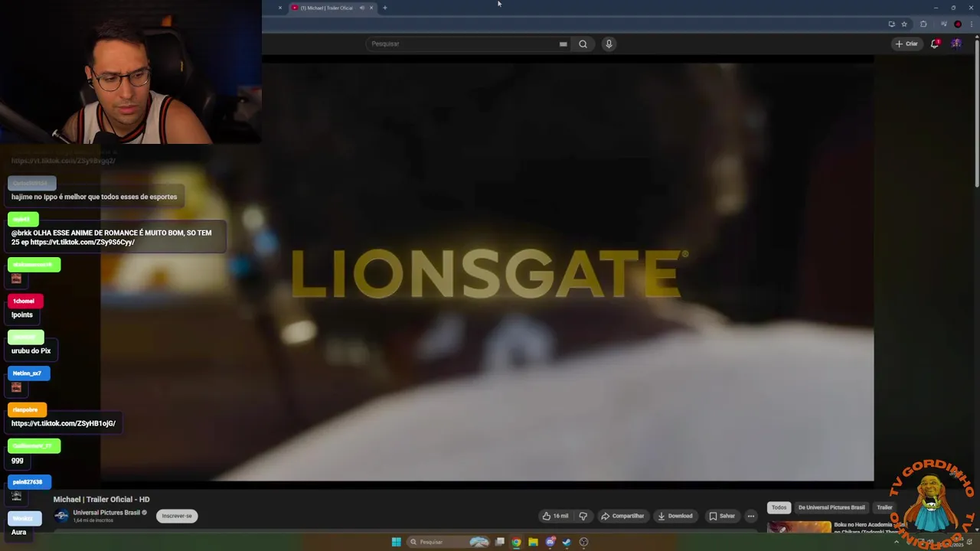Open the browser extensions puzzle icon

(x=923, y=24)
